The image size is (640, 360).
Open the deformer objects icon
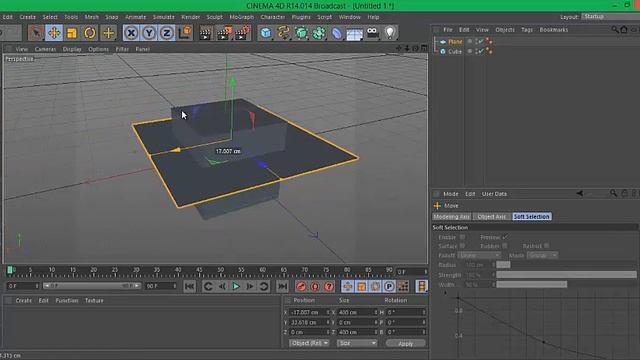(337, 33)
